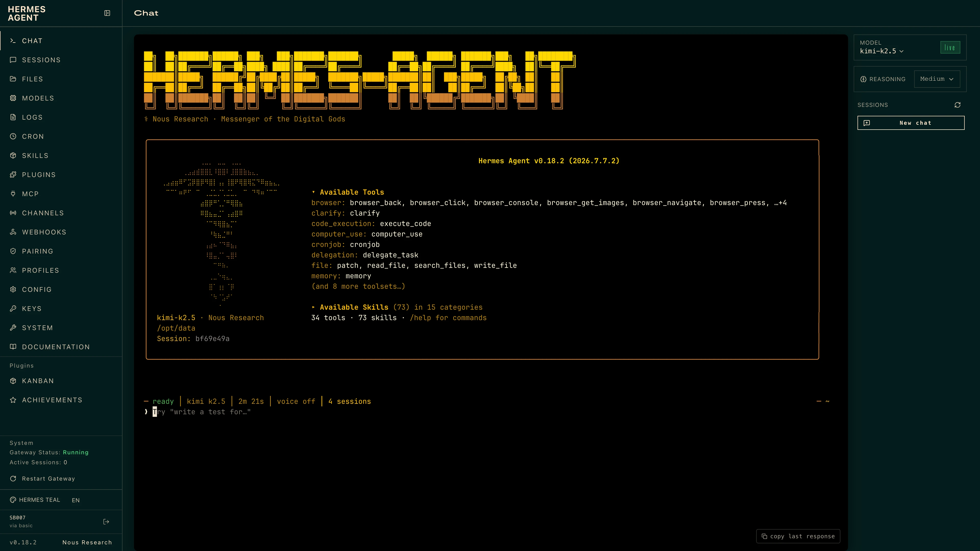Open the Documentation link
This screenshot has width=980, height=551.
61,347
